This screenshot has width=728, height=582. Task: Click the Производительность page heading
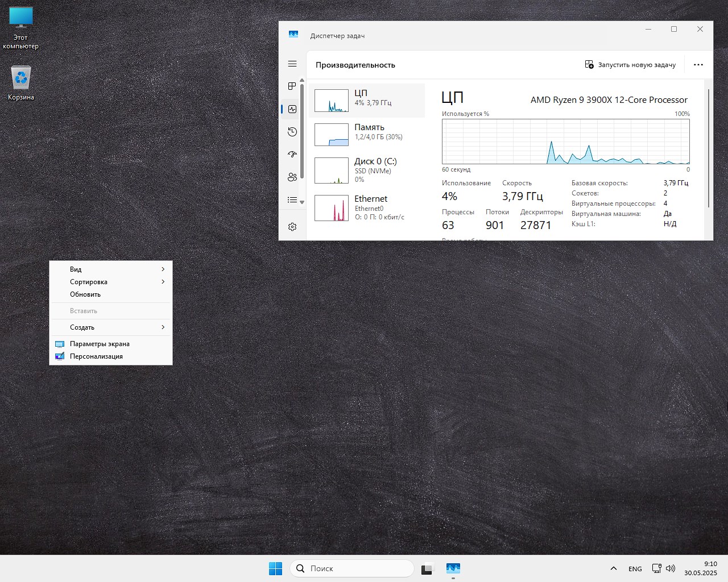pyautogui.click(x=355, y=65)
